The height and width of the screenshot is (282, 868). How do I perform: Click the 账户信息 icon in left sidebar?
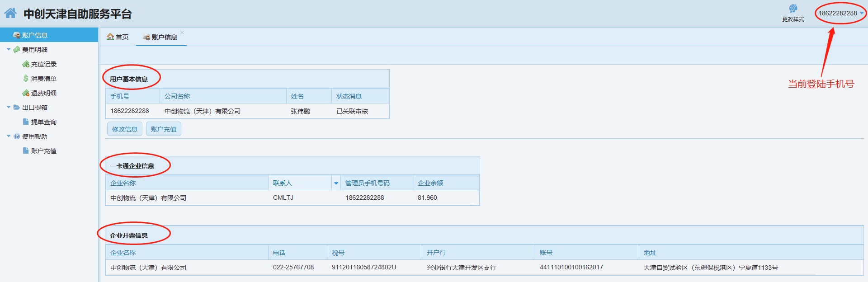click(17, 35)
